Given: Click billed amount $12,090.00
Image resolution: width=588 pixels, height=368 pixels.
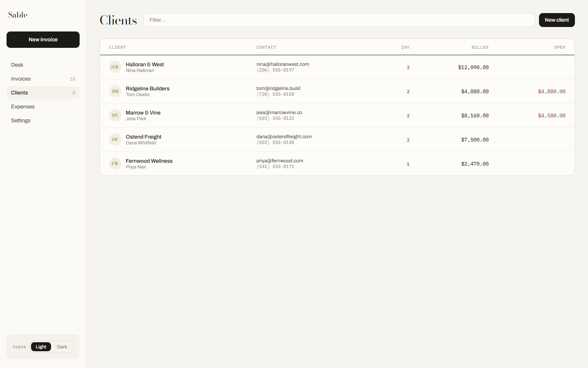Looking at the screenshot, I should [x=473, y=67].
